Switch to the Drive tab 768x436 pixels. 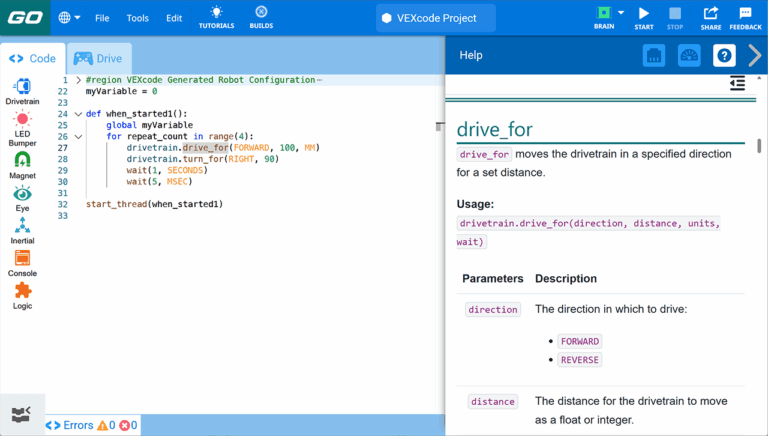click(98, 59)
